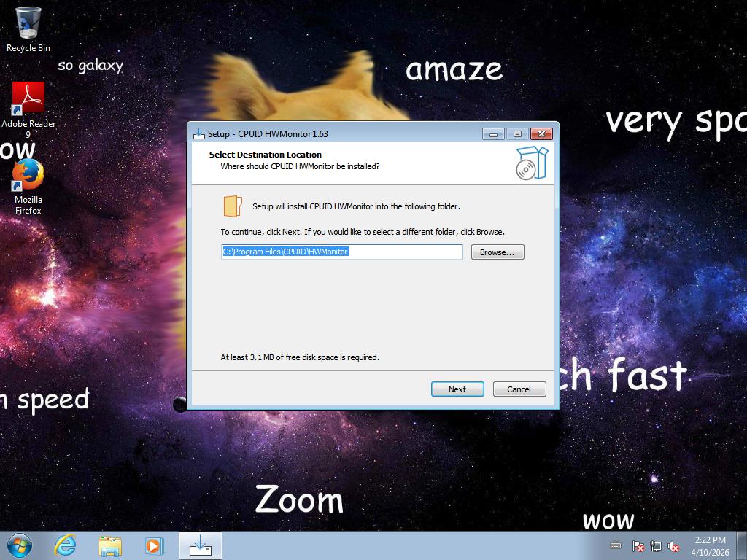Launch Internet Explorer from the taskbar

click(x=66, y=545)
